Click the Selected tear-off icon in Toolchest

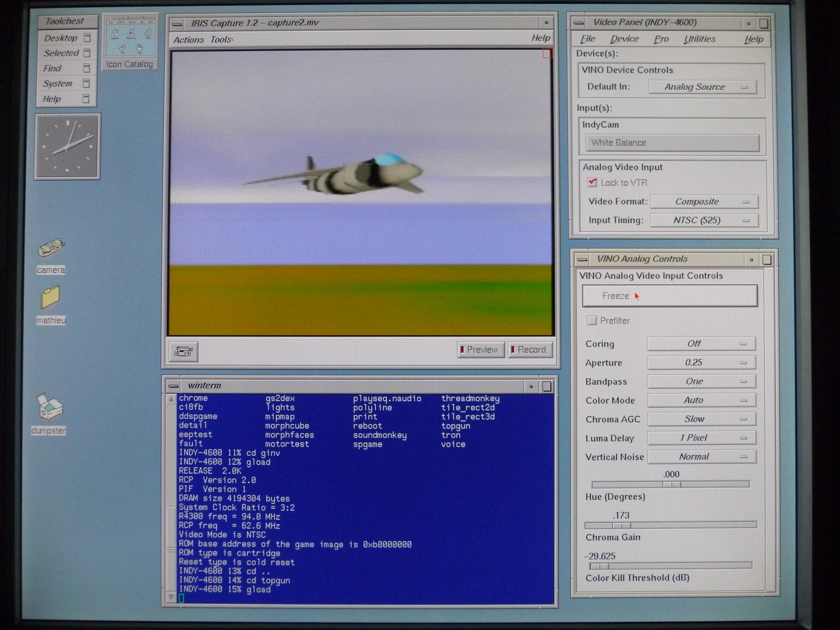pos(87,53)
